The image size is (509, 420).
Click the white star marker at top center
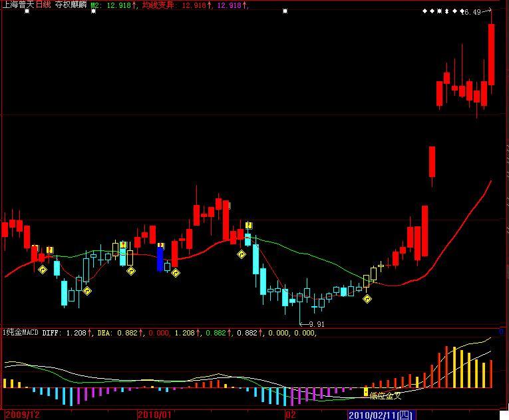(x=285, y=11)
